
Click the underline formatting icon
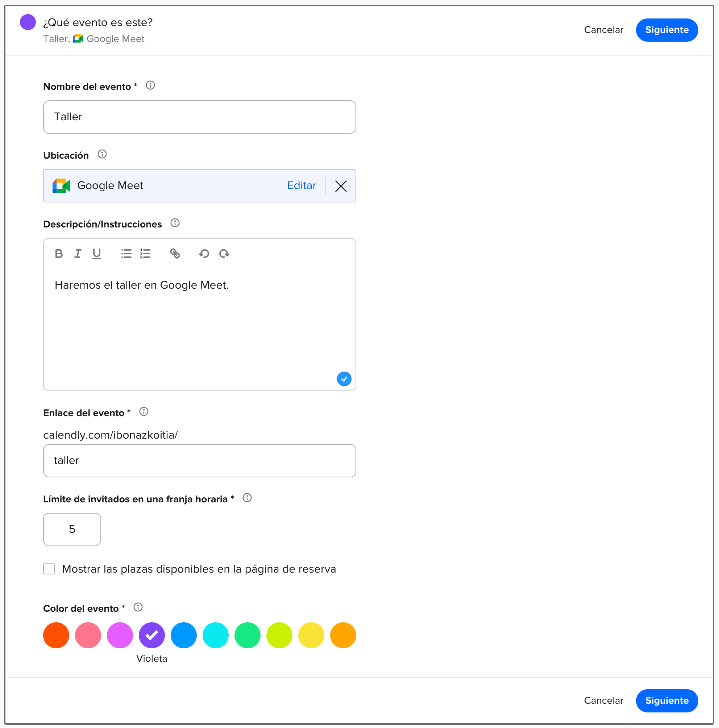97,254
